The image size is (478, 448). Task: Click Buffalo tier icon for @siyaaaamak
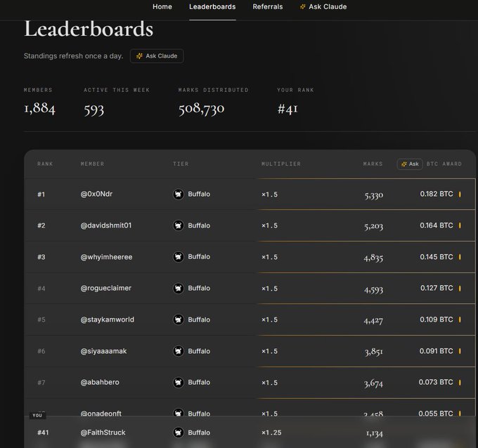[x=179, y=351]
